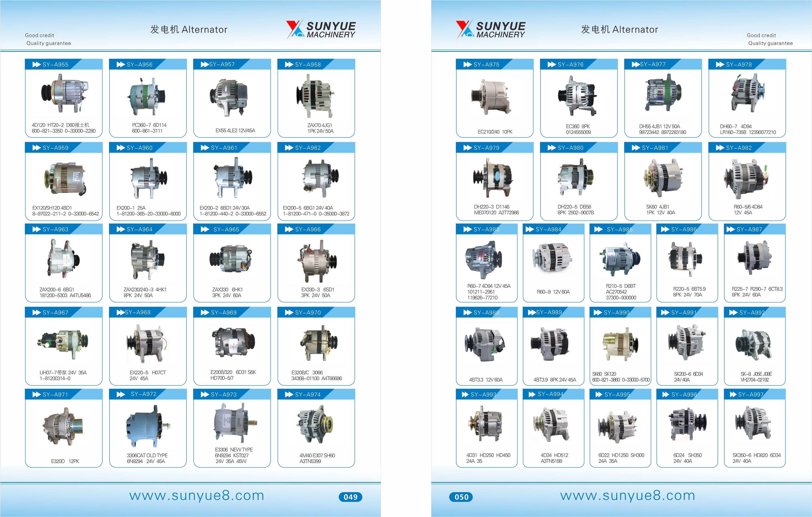
Task: Select the SY-A964 header label
Action: click(x=140, y=229)
